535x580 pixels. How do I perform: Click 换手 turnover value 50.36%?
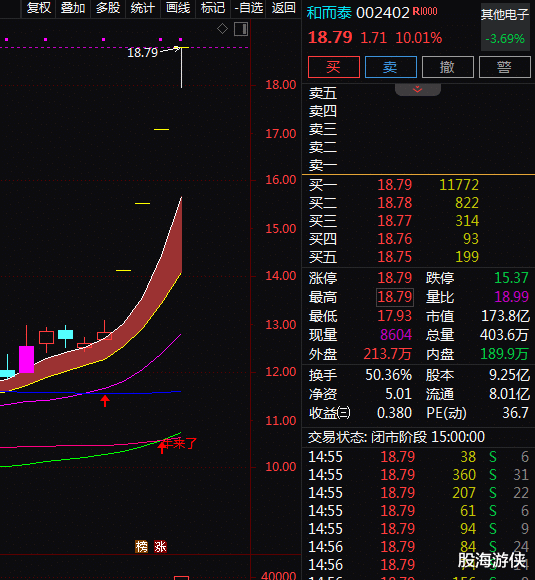(x=388, y=375)
